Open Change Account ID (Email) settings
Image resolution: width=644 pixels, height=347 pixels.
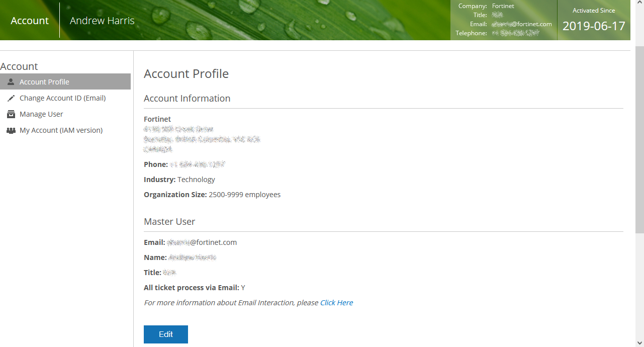[62, 98]
